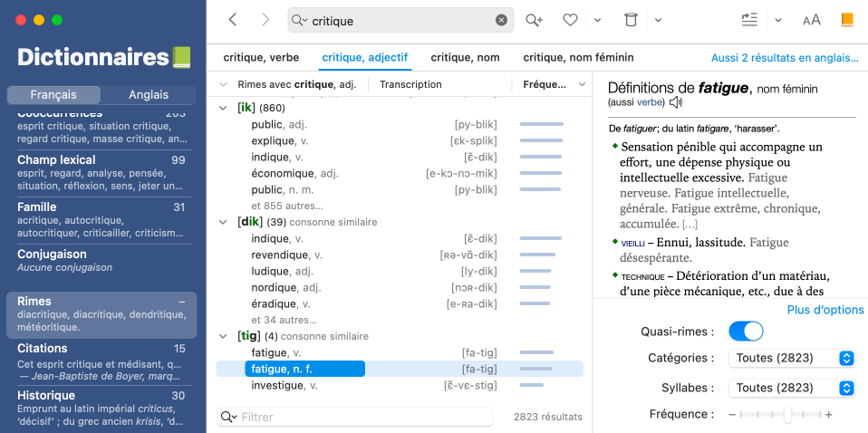Click the heart favorites icon
Viewport: 868px width, 433px height.
570,20
